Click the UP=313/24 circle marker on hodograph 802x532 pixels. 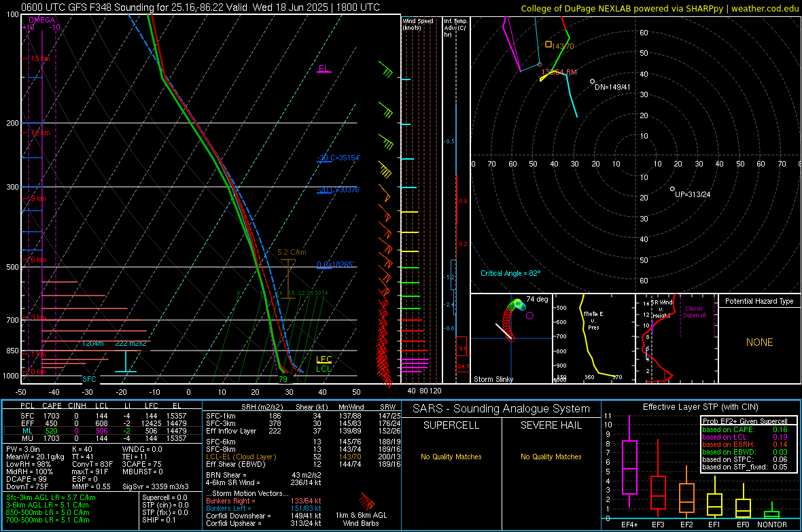tap(672, 189)
